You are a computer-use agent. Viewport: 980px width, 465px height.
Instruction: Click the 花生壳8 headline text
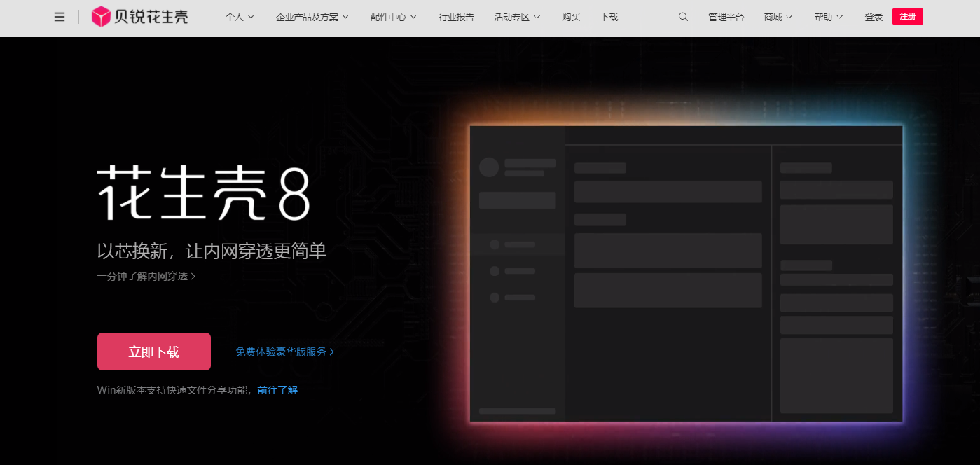coord(203,193)
